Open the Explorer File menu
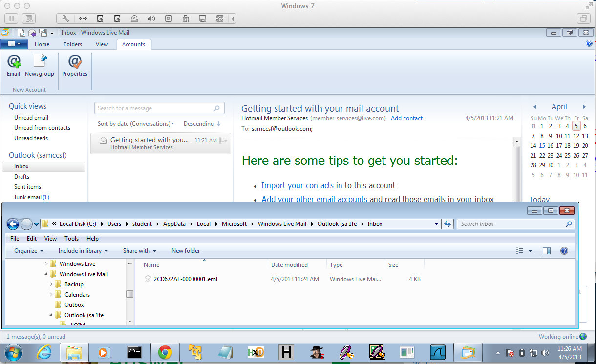This screenshot has width=596, height=364. click(15, 239)
